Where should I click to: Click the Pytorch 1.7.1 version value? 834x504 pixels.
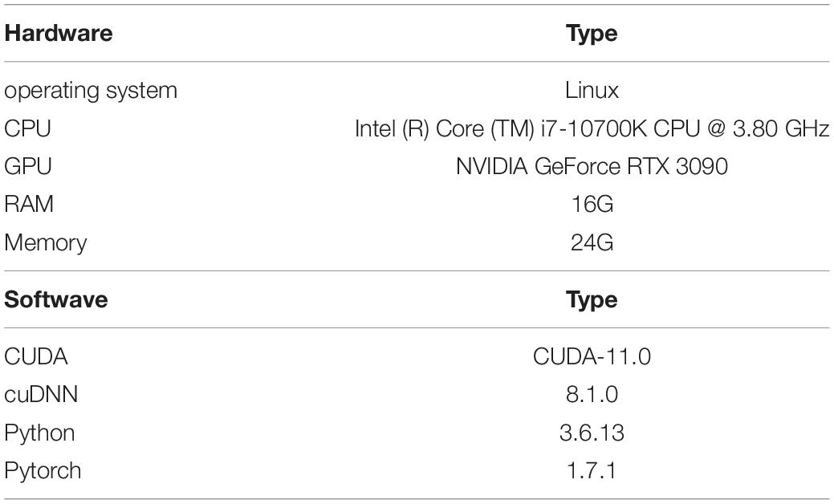[x=592, y=470]
